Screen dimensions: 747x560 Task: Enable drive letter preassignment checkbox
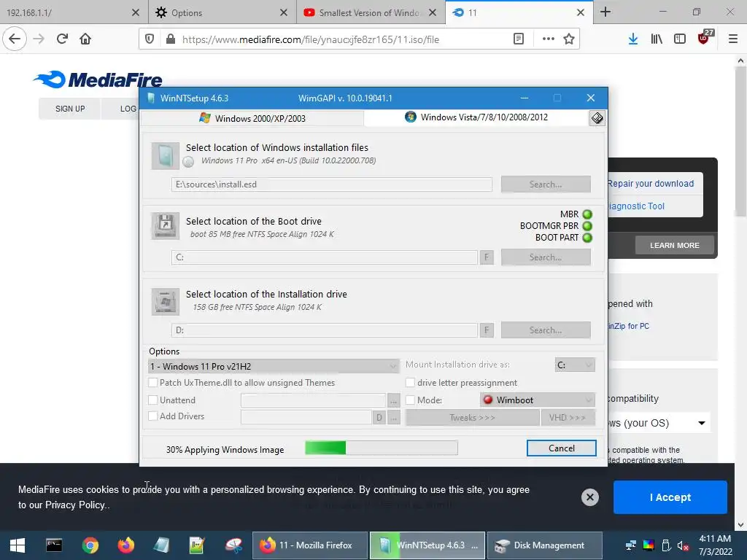[x=410, y=382]
